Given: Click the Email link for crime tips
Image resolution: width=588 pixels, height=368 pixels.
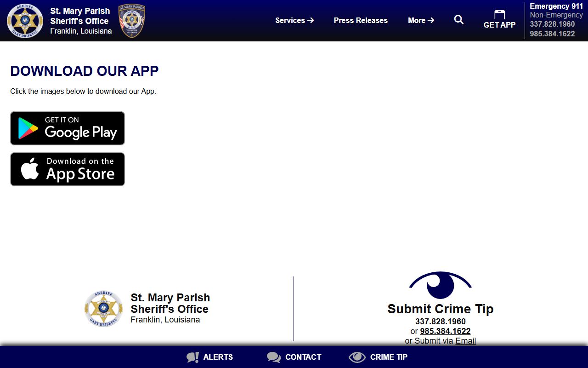Looking at the screenshot, I should pos(466,341).
